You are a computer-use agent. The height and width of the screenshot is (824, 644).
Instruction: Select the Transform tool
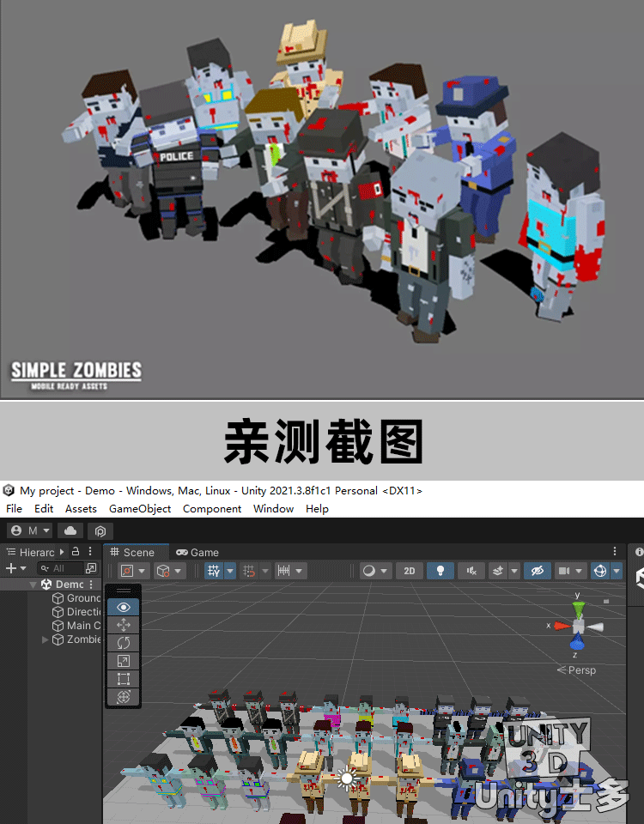pos(124,697)
